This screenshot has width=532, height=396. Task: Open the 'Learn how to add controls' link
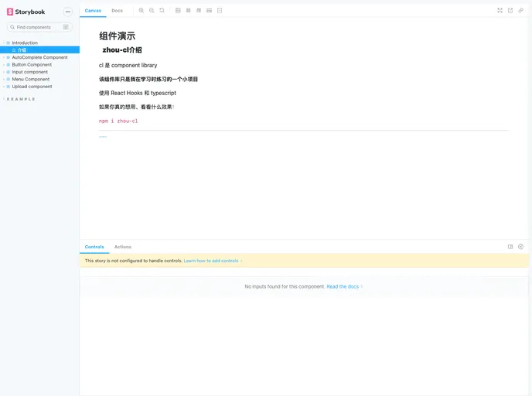(211, 261)
